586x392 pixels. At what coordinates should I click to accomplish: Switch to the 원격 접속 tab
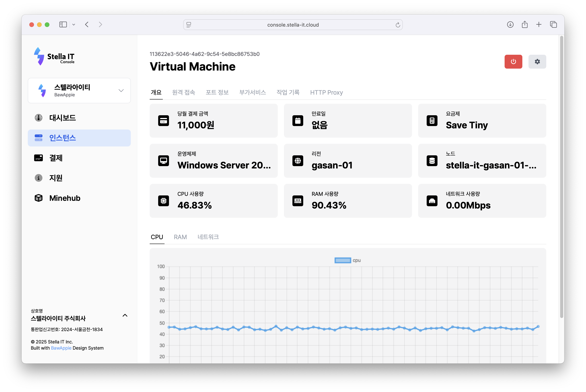pyautogui.click(x=183, y=93)
